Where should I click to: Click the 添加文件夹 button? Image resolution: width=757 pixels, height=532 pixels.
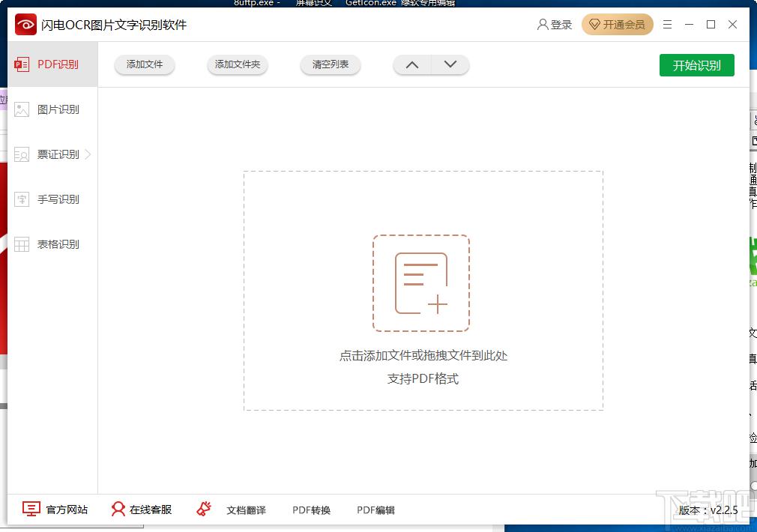(238, 64)
